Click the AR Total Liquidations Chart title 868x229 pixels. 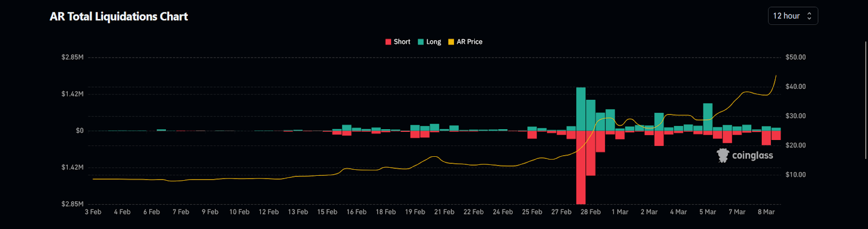119,17
